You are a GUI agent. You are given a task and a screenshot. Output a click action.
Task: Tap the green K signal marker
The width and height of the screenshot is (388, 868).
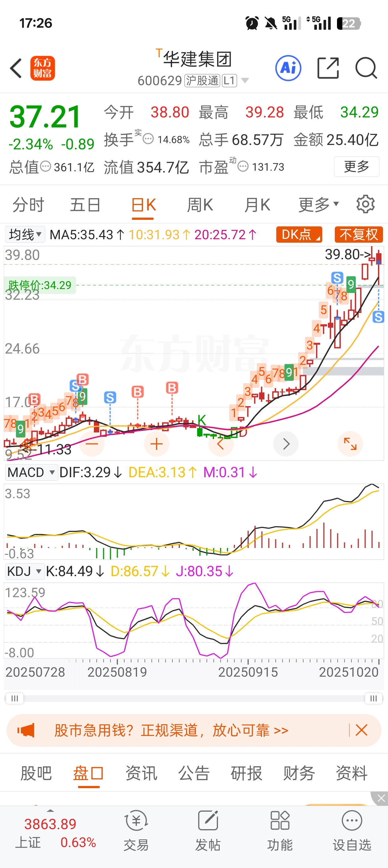click(202, 420)
